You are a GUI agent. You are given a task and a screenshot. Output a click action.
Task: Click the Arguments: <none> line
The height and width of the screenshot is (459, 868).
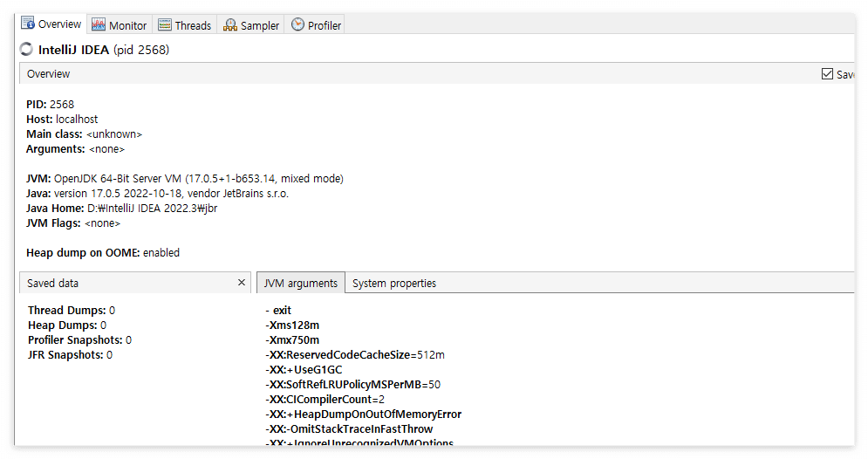pyautogui.click(x=75, y=149)
